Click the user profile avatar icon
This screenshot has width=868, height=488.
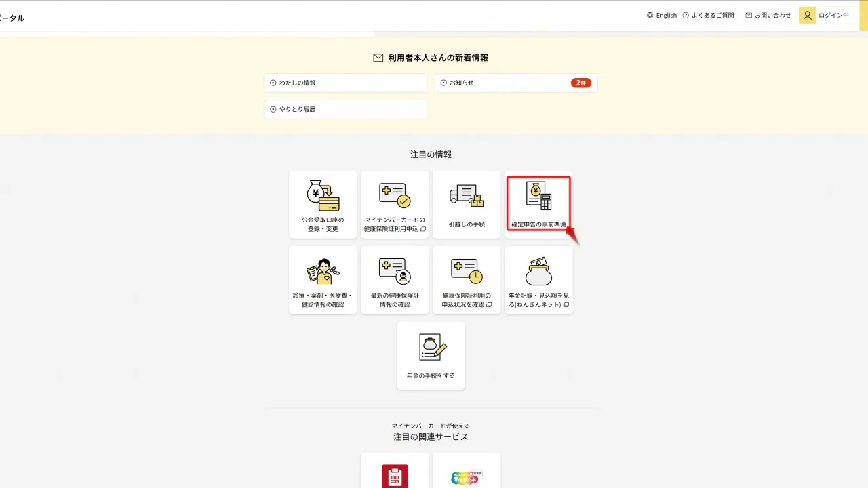pos(807,15)
